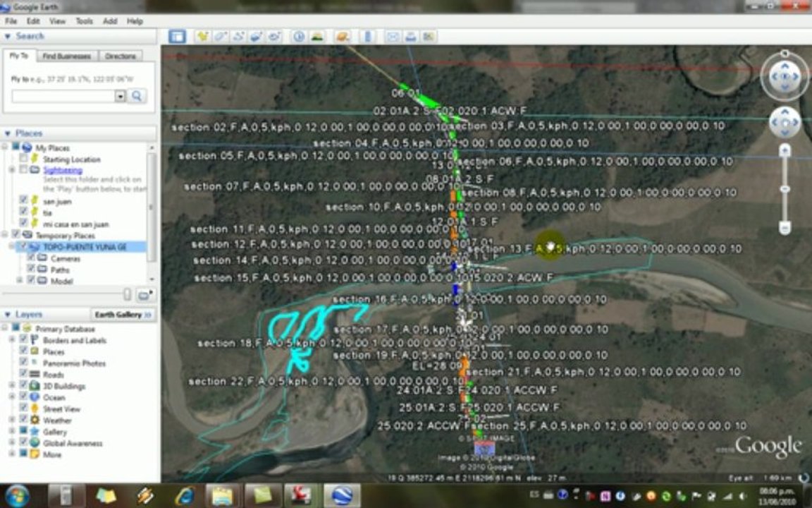Uncheck mi casa en san juan checkbox
The height and width of the screenshot is (508, 812).
coord(23,224)
